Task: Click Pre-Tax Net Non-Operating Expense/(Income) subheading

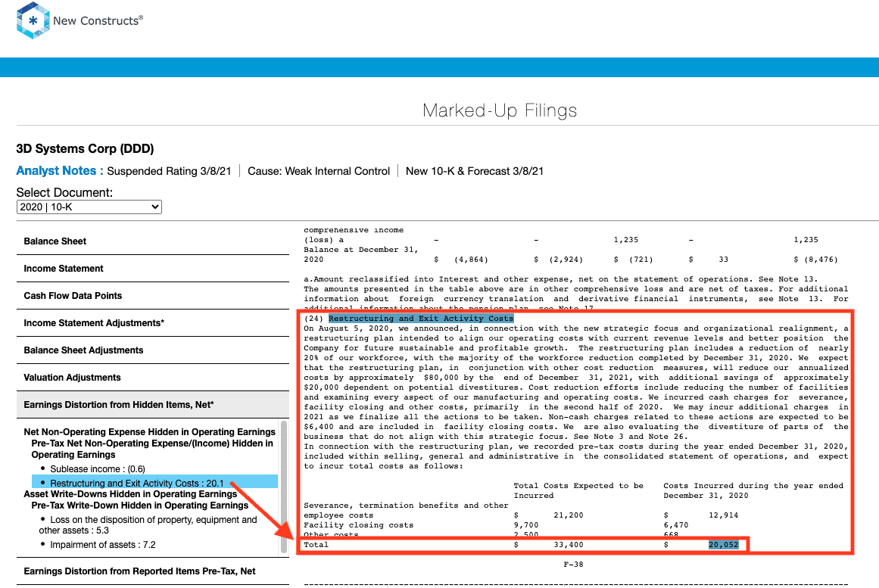Action: point(152,449)
